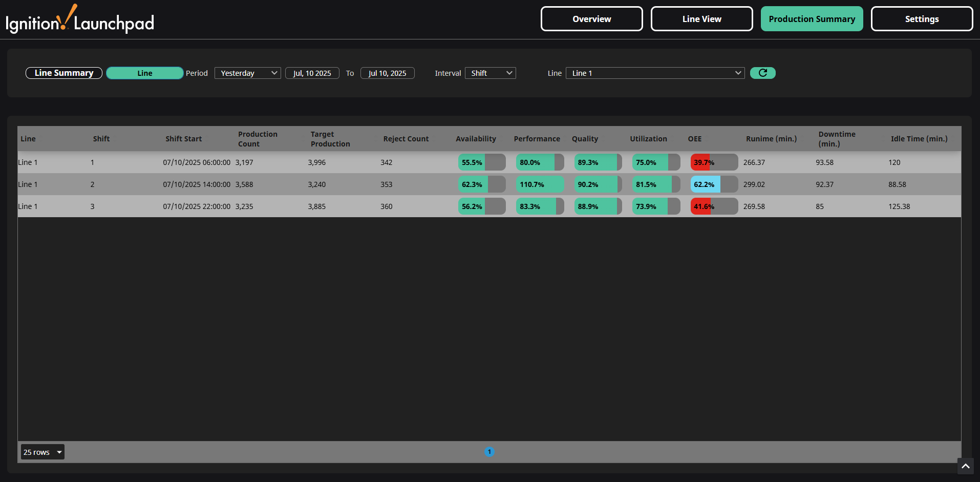Click page 1 pagination button

[489, 452]
